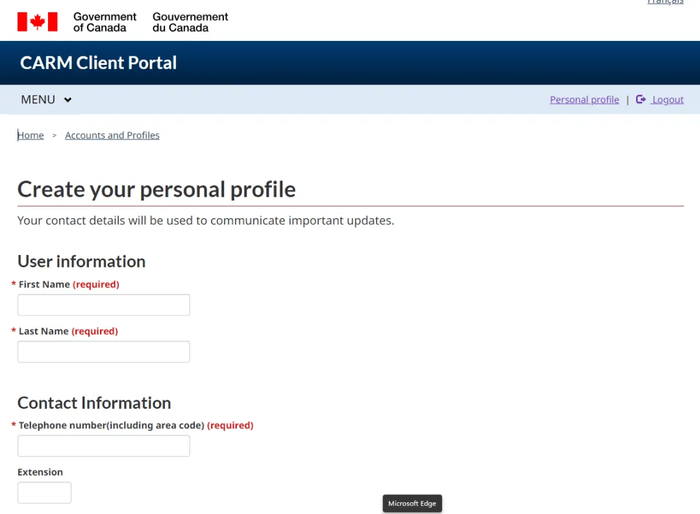Expand the MENU chevron arrow
Screen dimensions: 700x514
[68, 100]
